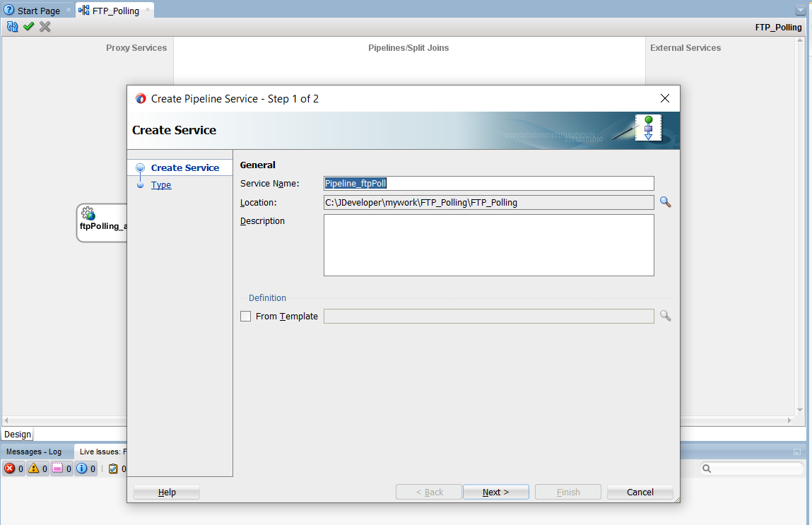Toggle the yellow warning issues filter
The image size is (812, 525).
coord(37,468)
